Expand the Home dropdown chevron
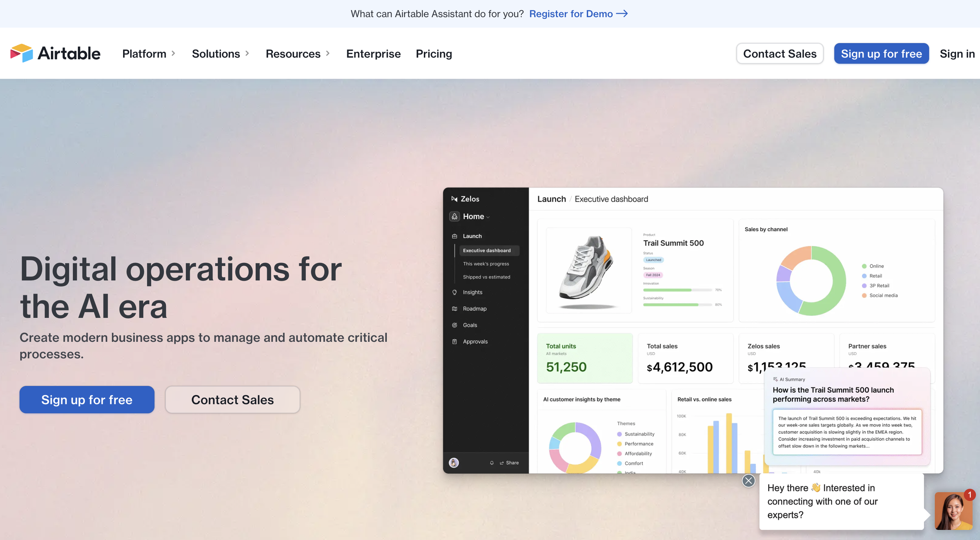980x540 pixels. pos(488,217)
